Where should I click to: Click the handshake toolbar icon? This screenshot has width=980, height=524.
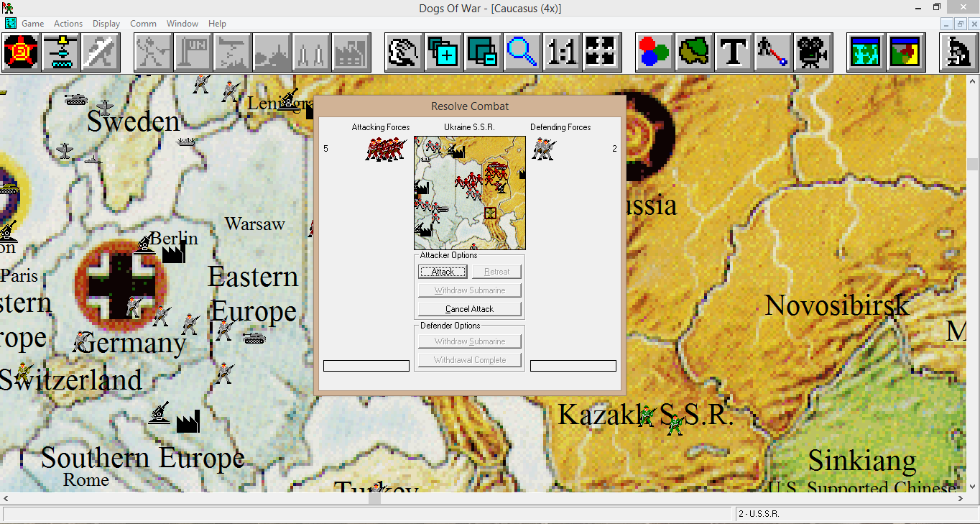[x=404, y=52]
